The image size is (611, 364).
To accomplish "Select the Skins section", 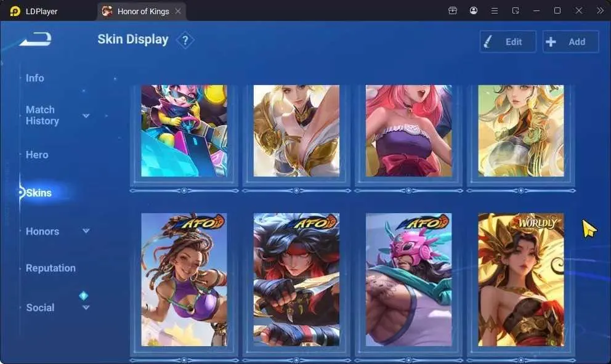I will pos(39,193).
